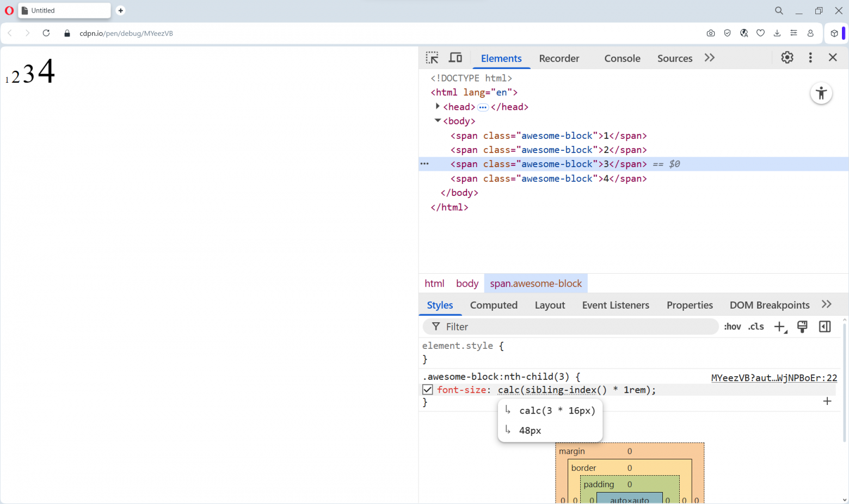Toggle computed styles sidebar icon
The width and height of the screenshot is (849, 504).
[x=825, y=327]
